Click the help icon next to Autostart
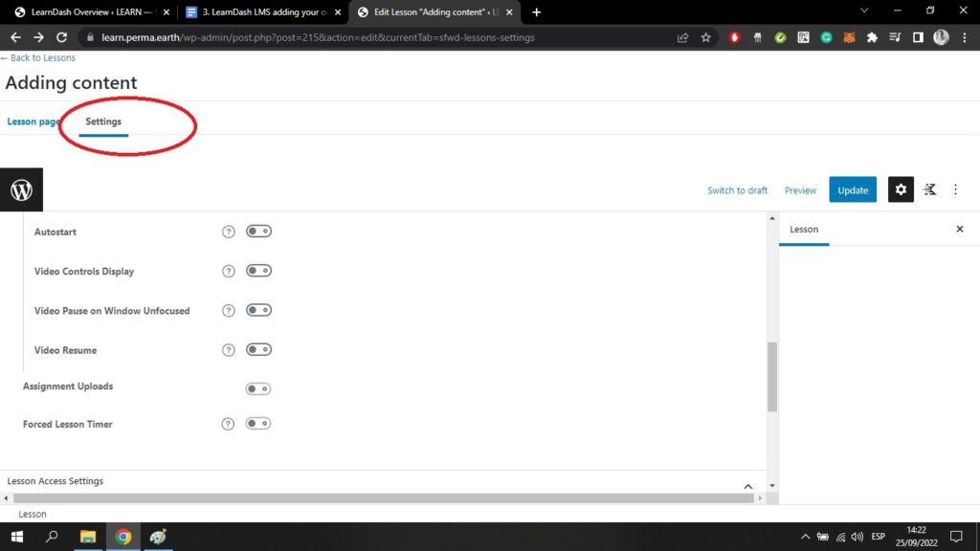 229,231
